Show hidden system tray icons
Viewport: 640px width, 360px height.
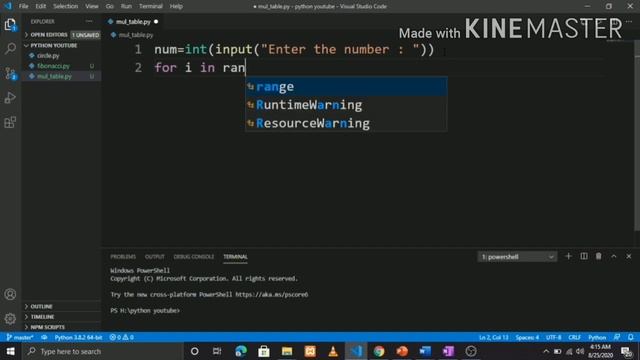pyautogui.click(x=546, y=351)
